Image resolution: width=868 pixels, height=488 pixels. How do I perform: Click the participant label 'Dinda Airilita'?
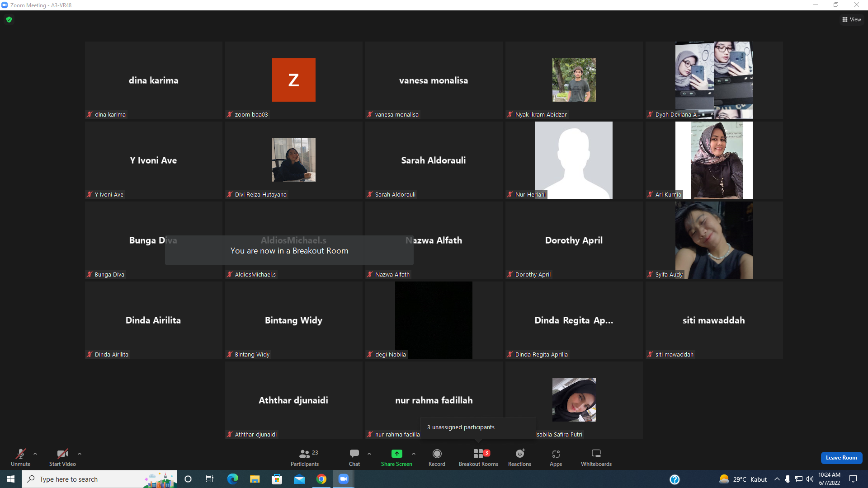[111, 355]
